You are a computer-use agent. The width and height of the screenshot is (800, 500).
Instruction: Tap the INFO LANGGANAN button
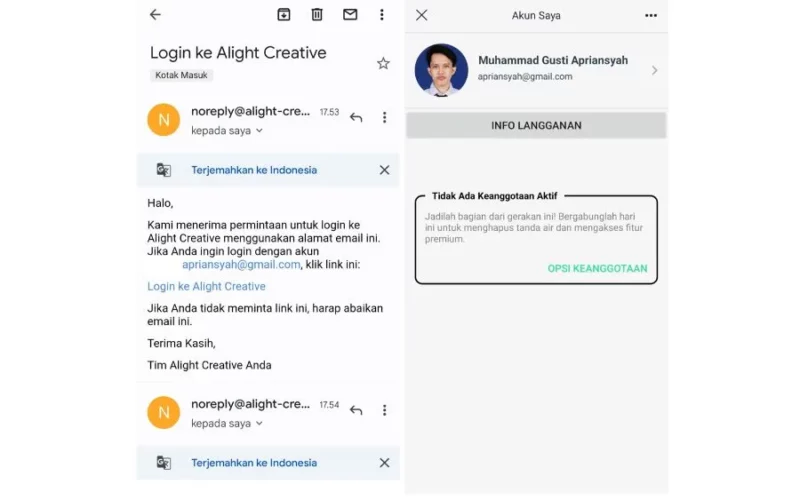pyautogui.click(x=536, y=126)
